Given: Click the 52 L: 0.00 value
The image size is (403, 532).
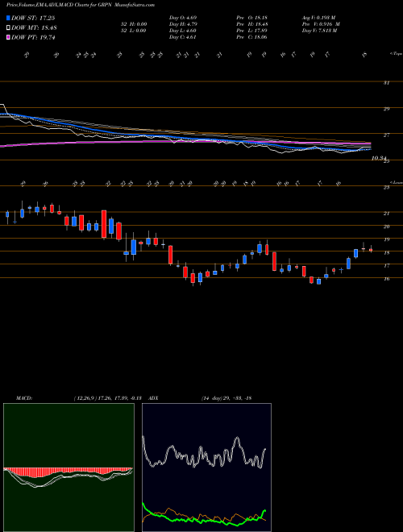Looking at the screenshot, I should click(x=133, y=31).
